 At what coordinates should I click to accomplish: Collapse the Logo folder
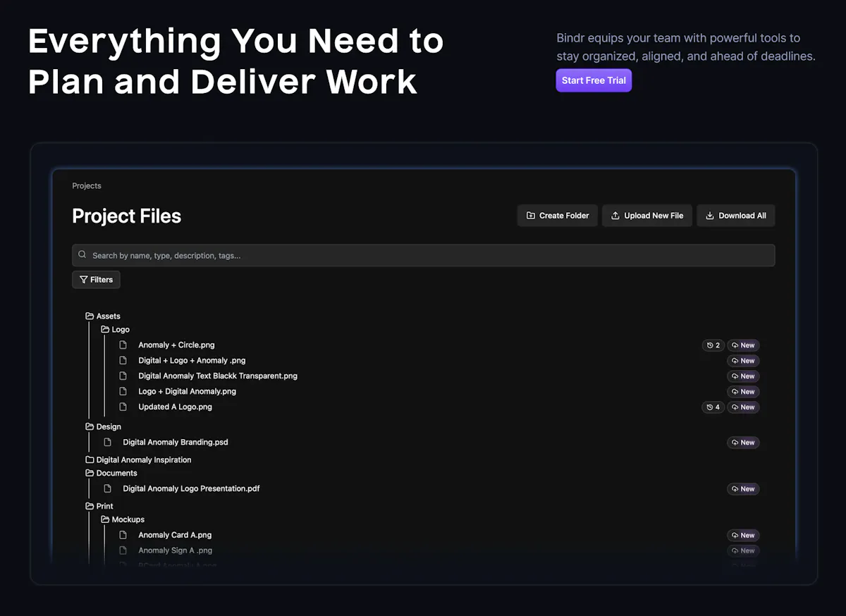tap(116, 330)
